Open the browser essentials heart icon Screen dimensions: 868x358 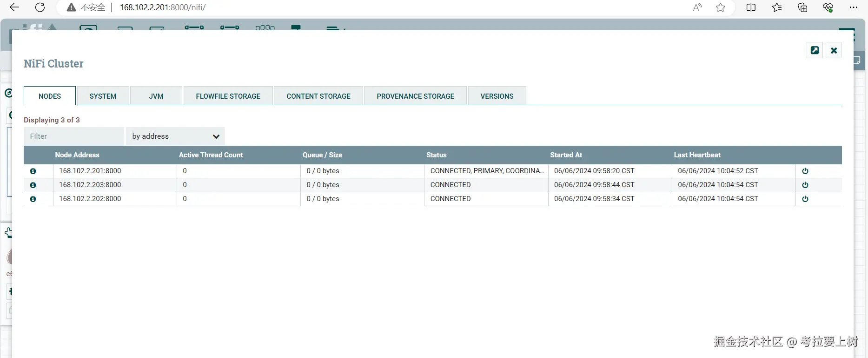pos(828,7)
